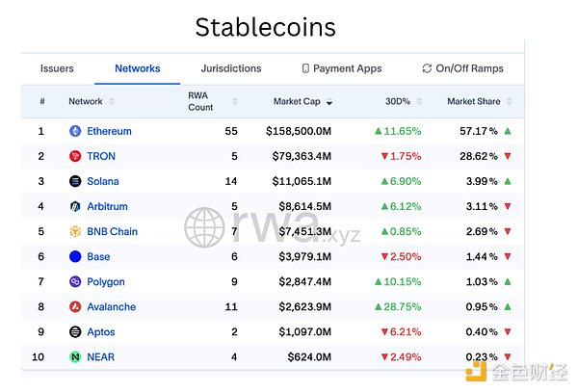Screen dimensions: 578x392
Task: Open the On/Off Ramps tab
Action: (x=462, y=69)
